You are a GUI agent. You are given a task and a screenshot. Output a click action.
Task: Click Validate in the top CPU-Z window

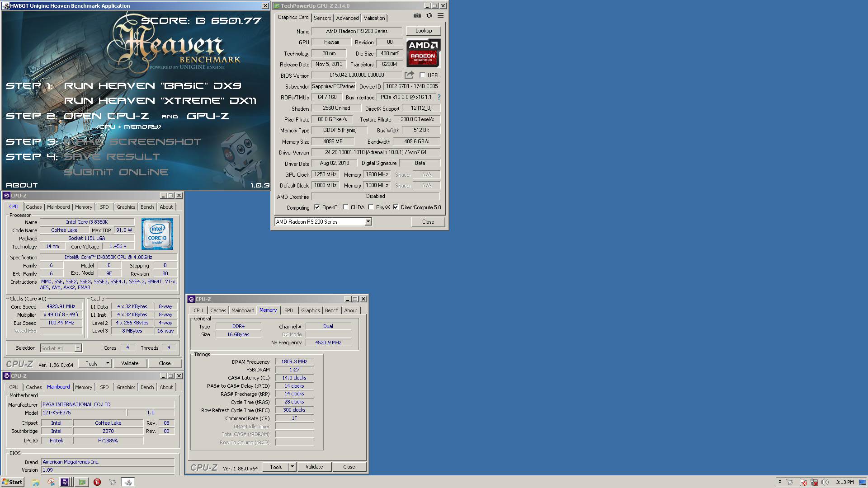130,363
